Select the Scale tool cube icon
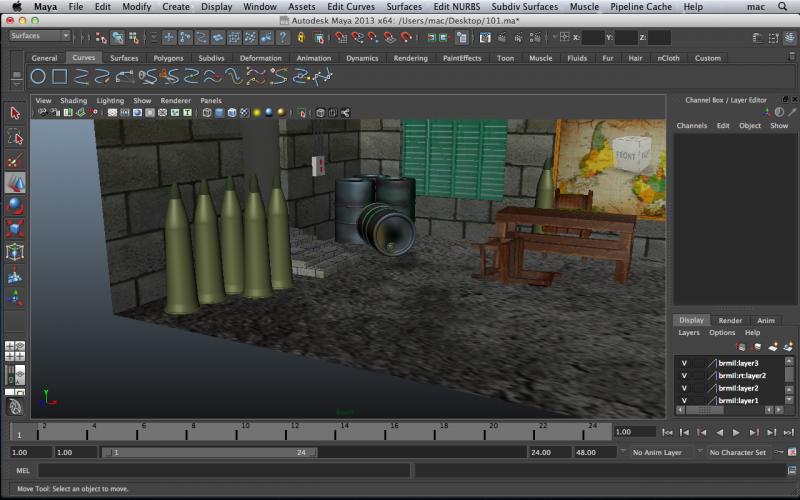 pos(15,229)
